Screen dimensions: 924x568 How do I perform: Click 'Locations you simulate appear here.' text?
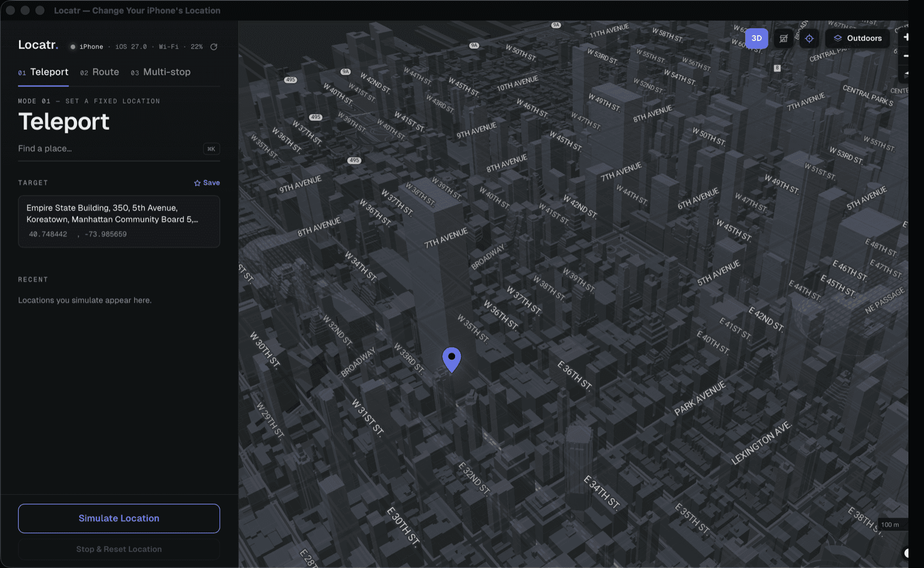(x=85, y=300)
